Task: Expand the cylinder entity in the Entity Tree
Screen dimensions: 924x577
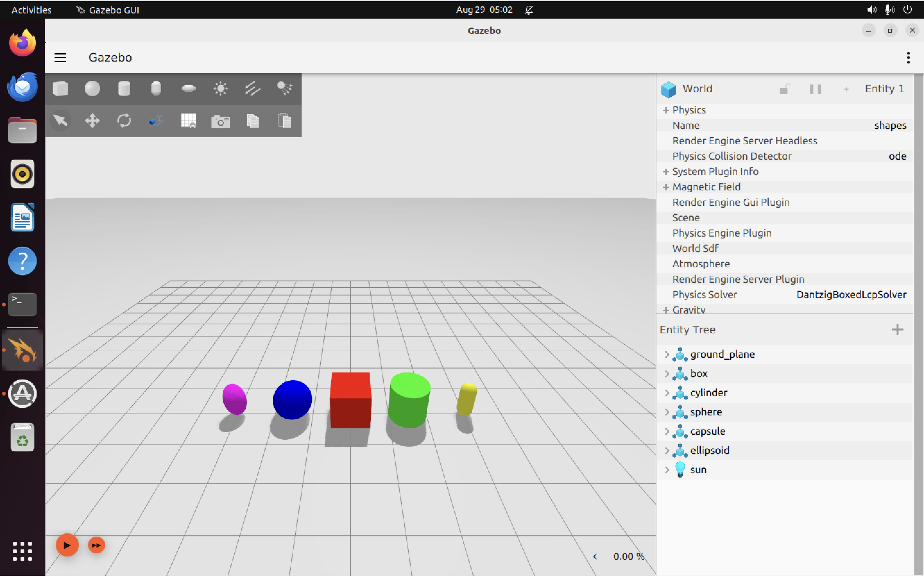Action: [667, 393]
